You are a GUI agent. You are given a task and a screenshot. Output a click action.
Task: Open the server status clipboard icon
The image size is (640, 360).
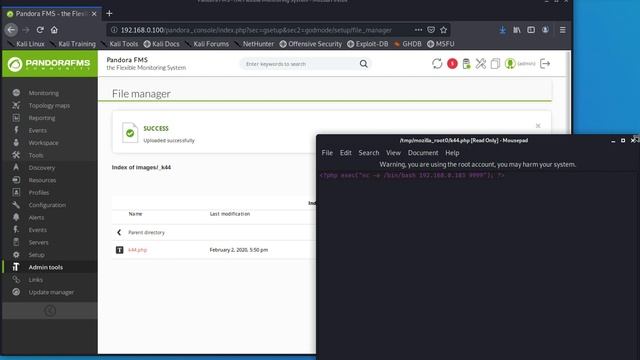point(466,64)
